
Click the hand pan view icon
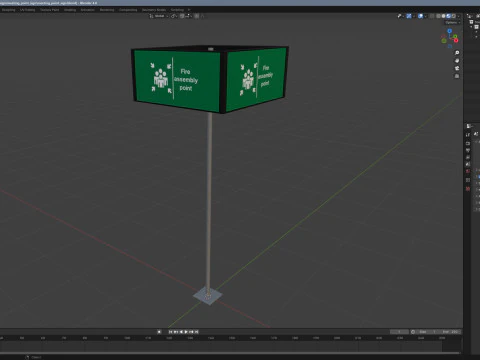click(457, 60)
